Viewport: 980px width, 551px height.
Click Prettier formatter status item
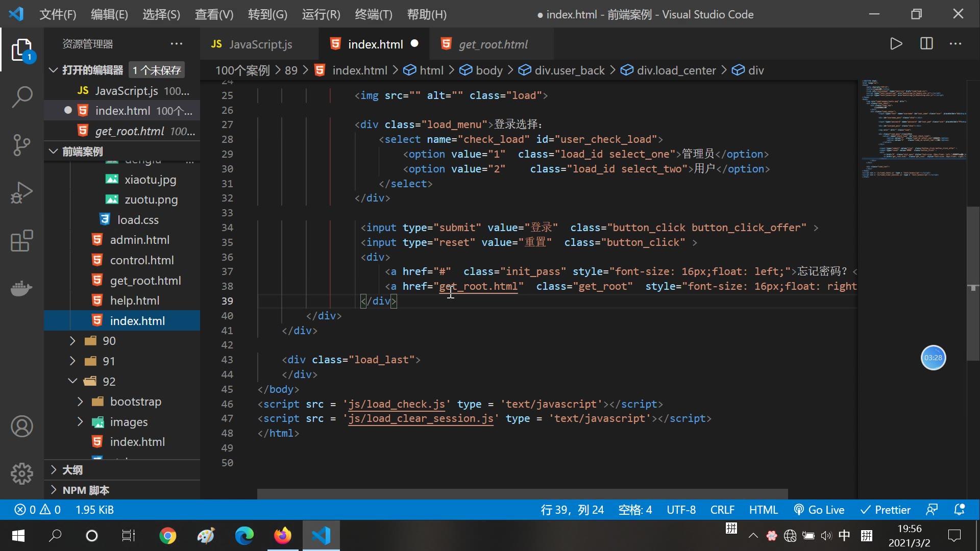886,510
